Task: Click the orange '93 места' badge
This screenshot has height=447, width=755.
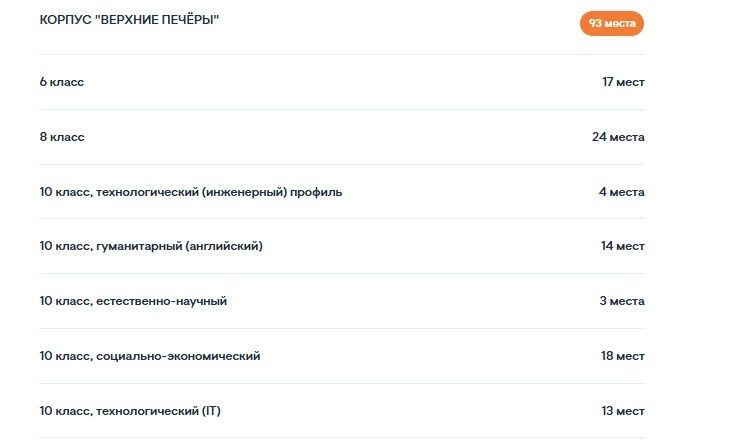Action: click(x=611, y=23)
